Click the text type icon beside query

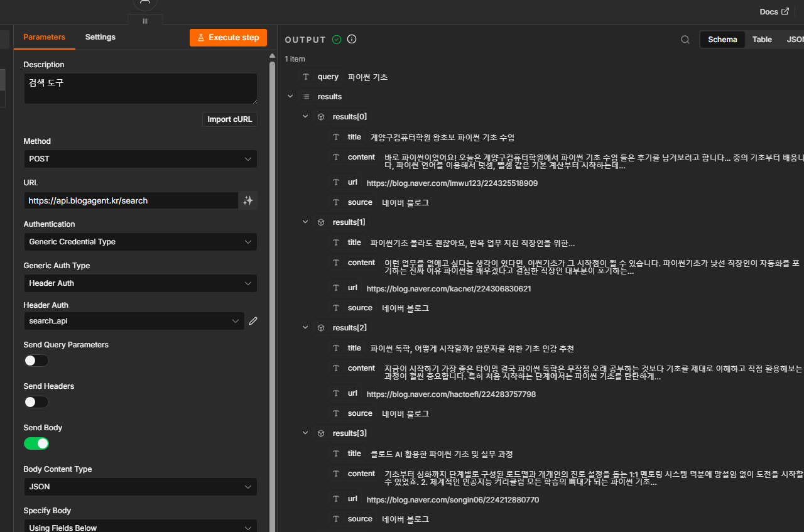306,77
